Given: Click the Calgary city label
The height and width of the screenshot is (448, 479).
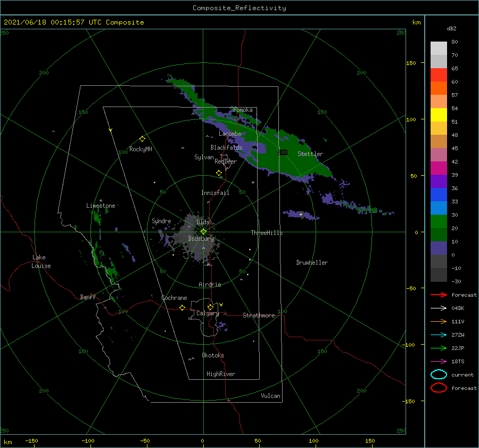Looking at the screenshot, I should click(x=208, y=313).
